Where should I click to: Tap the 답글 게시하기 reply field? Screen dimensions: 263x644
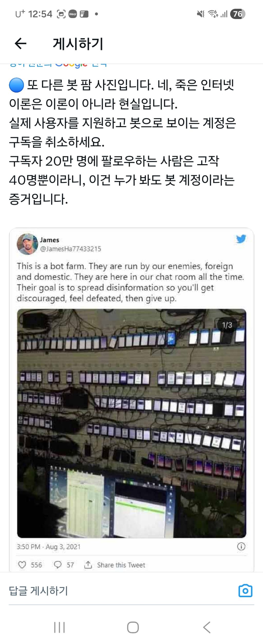(123, 591)
